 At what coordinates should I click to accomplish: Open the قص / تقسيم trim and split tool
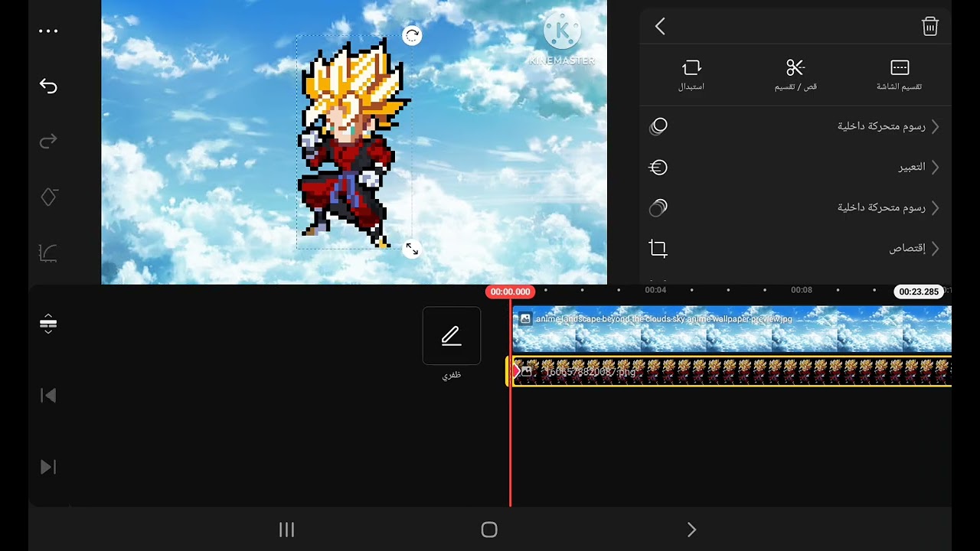point(795,75)
